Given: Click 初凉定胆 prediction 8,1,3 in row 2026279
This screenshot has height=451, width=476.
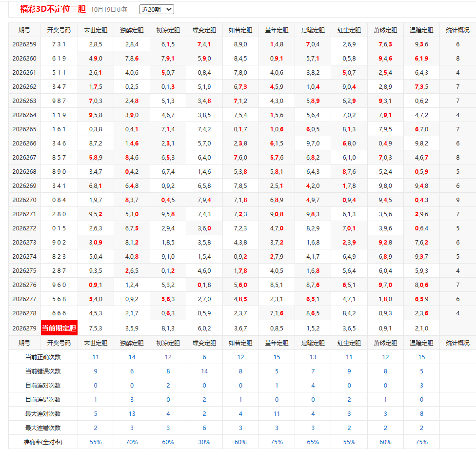Looking at the screenshot, I should tap(168, 328).
